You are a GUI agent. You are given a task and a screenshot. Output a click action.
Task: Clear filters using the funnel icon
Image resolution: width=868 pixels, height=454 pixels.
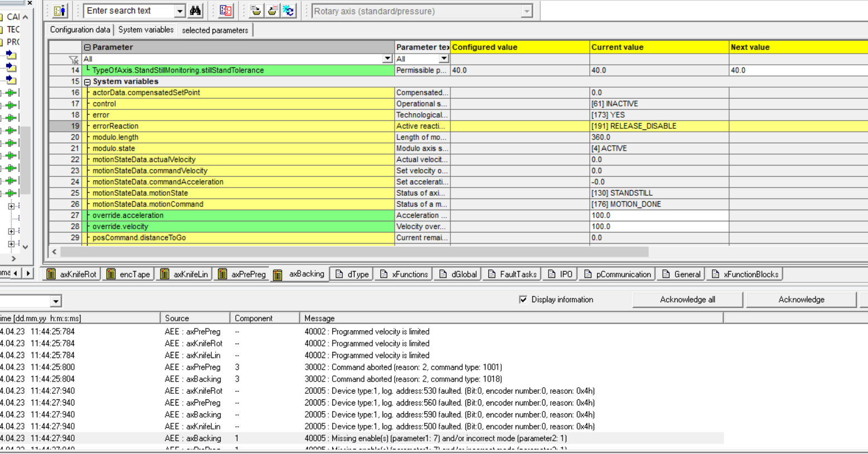tap(73, 59)
